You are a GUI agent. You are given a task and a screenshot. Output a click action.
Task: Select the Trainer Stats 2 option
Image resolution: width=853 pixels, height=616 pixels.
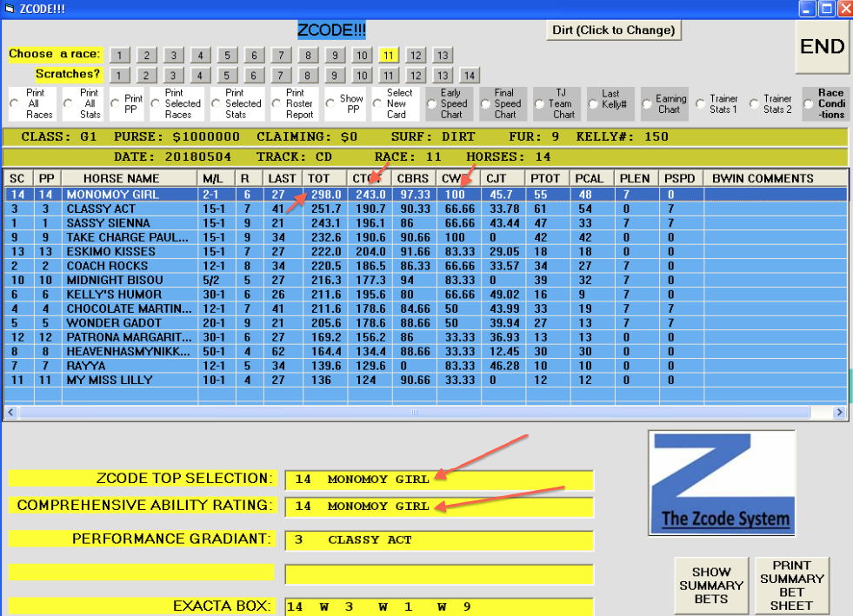pos(755,104)
